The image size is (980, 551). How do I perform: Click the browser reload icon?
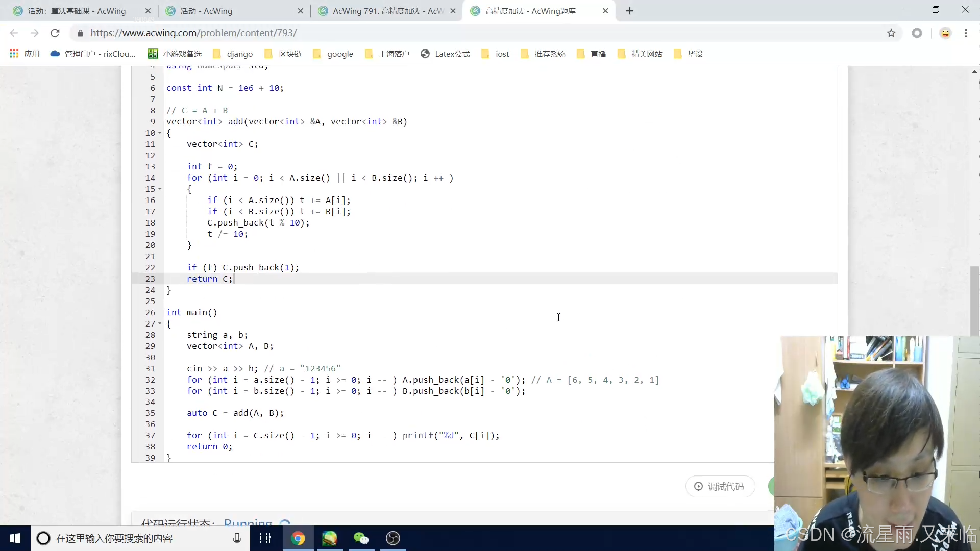[x=55, y=33]
